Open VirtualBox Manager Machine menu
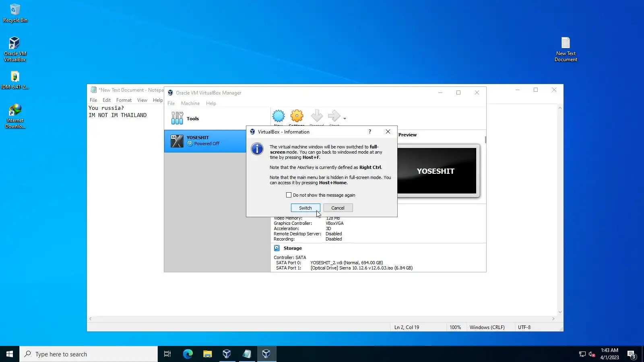644x362 pixels. tap(190, 103)
